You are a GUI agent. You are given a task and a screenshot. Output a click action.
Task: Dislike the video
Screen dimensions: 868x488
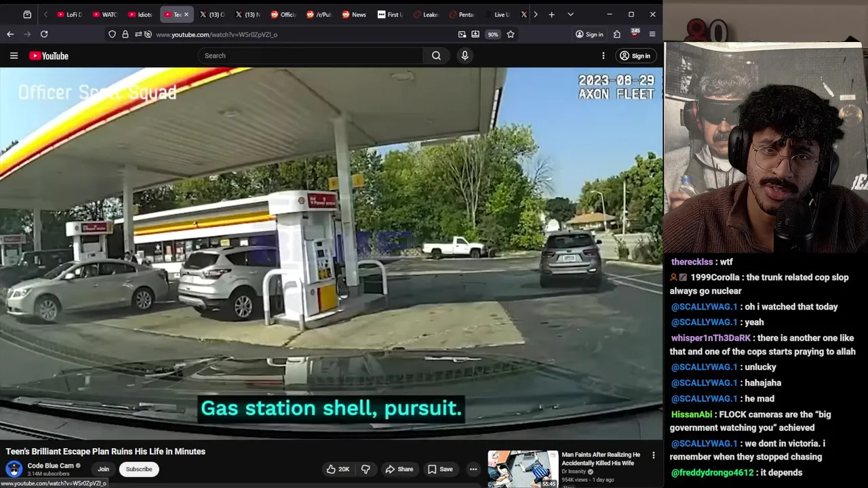pos(366,469)
